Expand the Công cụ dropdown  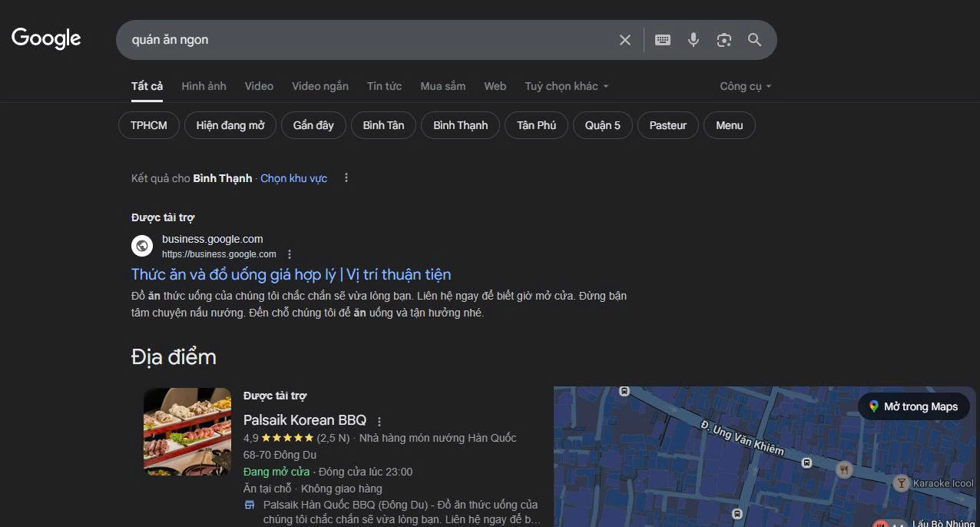(746, 86)
